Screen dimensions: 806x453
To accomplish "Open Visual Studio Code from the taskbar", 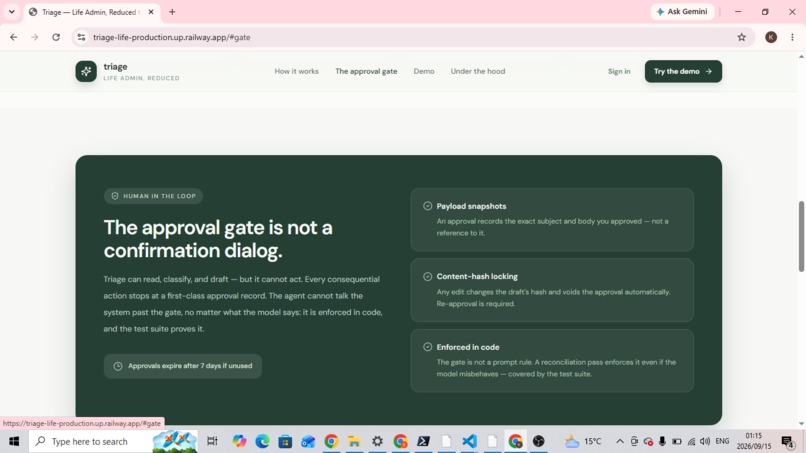I will 469,441.
